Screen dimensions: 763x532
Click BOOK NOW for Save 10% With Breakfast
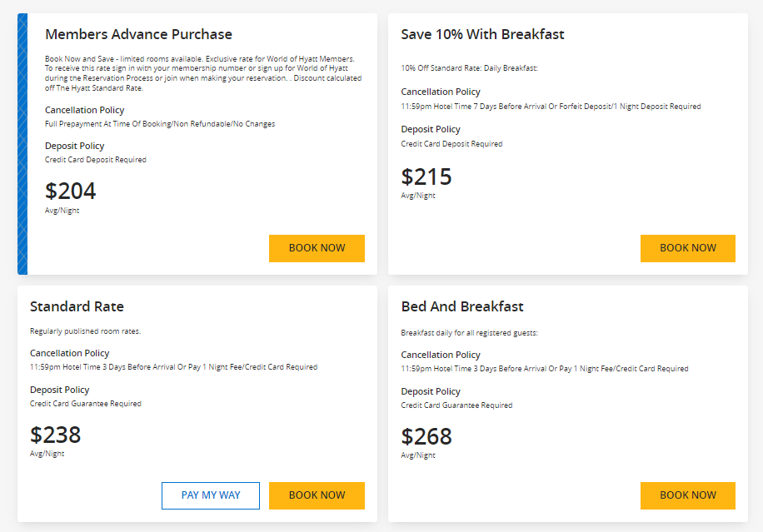click(x=688, y=248)
